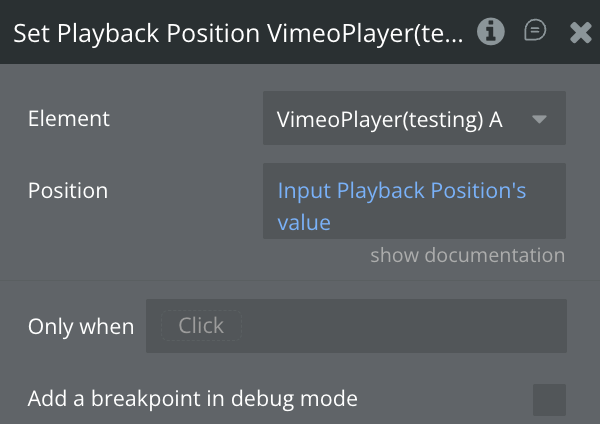Click the "Position" field label
This screenshot has height=424, width=600.
tap(68, 190)
